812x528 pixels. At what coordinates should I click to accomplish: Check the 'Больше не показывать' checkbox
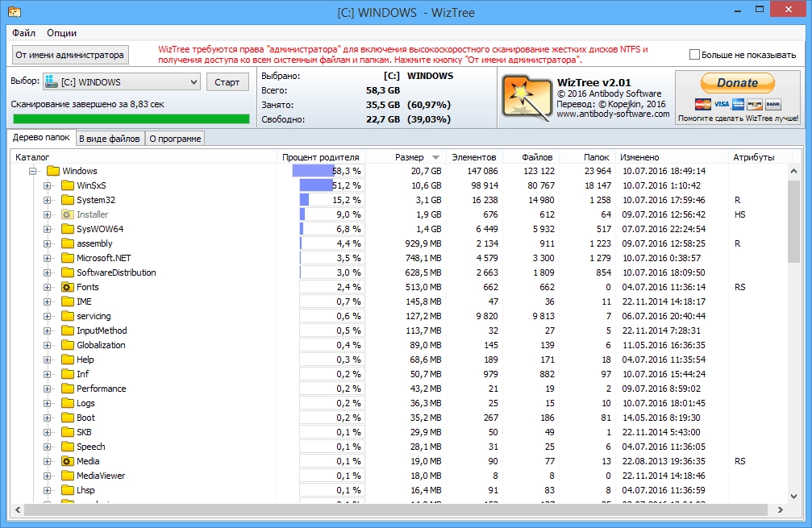(x=694, y=54)
